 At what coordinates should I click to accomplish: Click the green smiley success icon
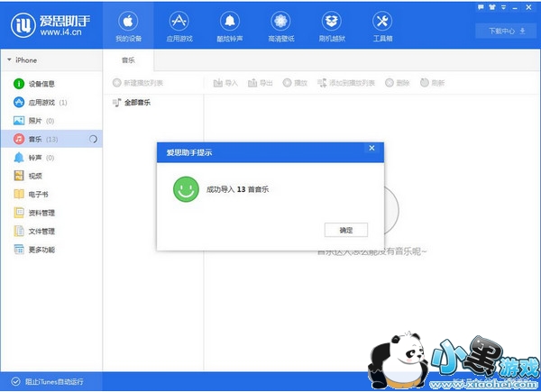[x=186, y=189]
